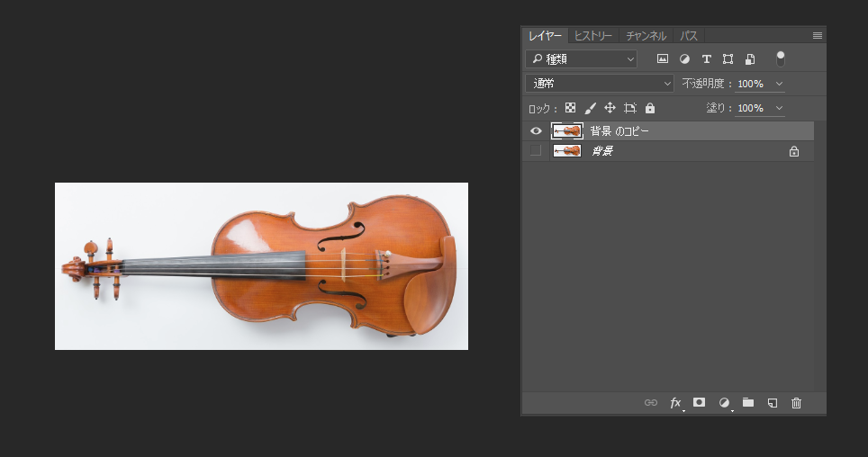Click the lock image pixels brush icon
This screenshot has width=868, height=457.
591,108
